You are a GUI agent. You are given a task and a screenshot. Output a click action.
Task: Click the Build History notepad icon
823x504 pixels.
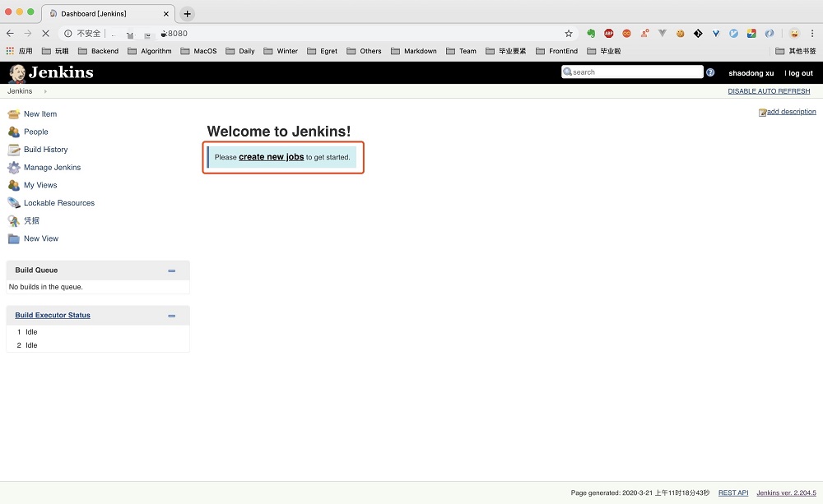14,150
